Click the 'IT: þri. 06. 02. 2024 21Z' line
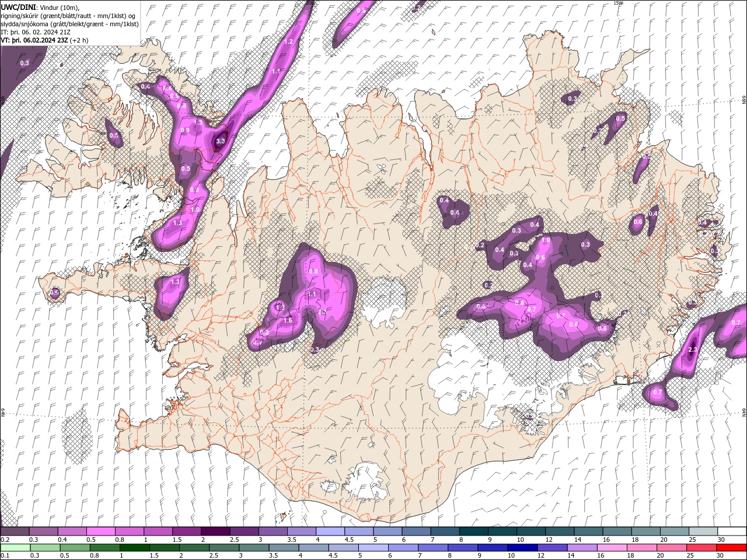This screenshot has width=747, height=560. (x=35, y=32)
